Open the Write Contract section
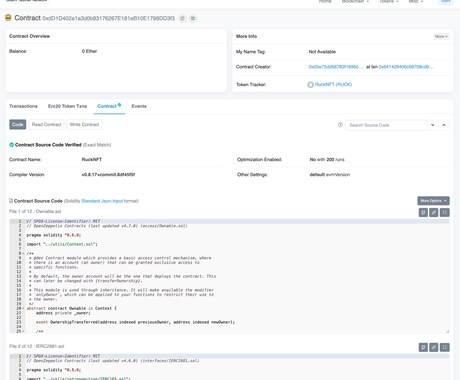 pos(84,125)
